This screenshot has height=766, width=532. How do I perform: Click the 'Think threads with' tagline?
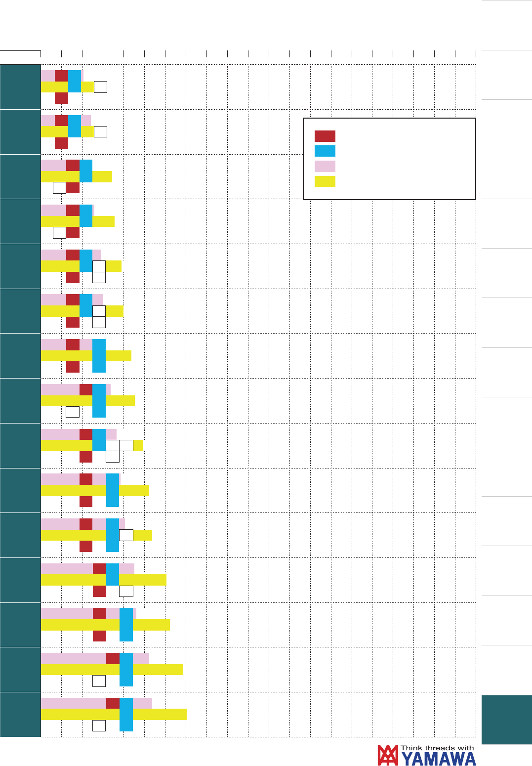(438, 748)
